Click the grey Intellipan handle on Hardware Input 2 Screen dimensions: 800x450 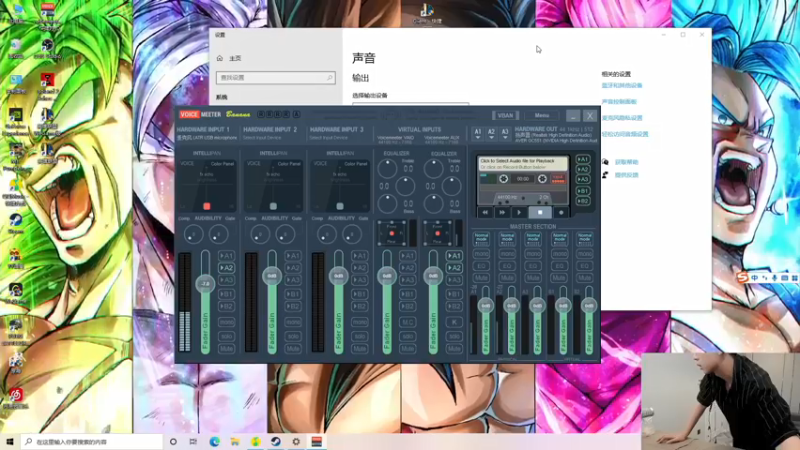point(273,206)
